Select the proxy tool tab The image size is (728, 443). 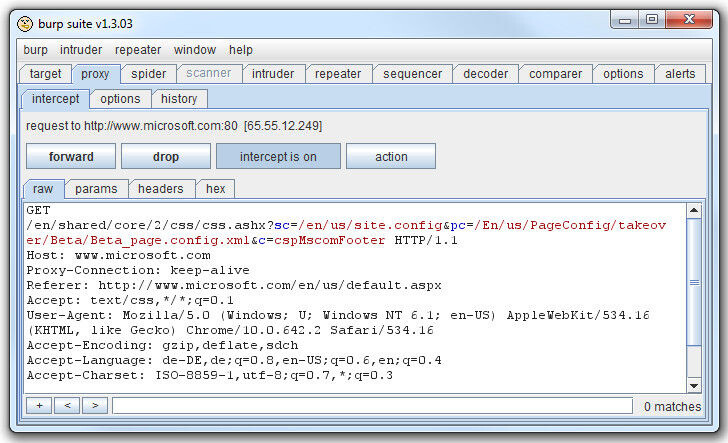[x=95, y=74]
